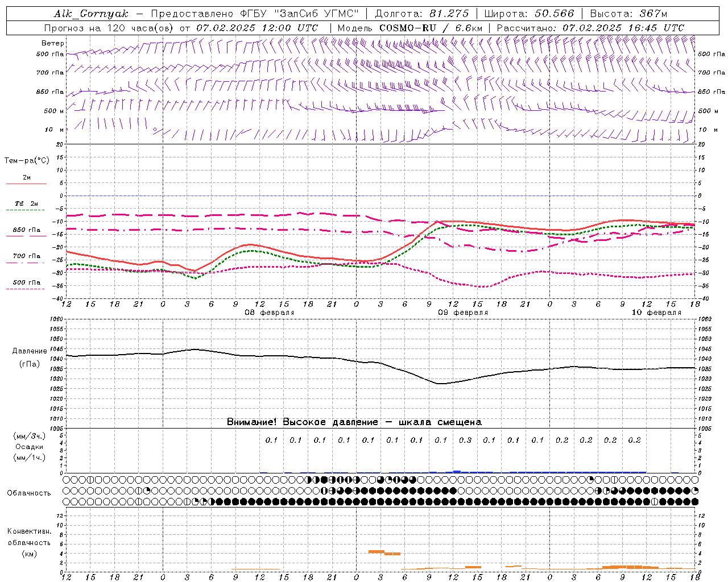Click the 'Ветер' wind panel label

coord(53,43)
